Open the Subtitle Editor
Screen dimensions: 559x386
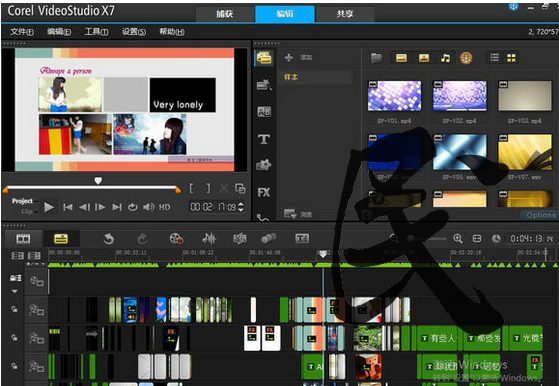point(302,239)
